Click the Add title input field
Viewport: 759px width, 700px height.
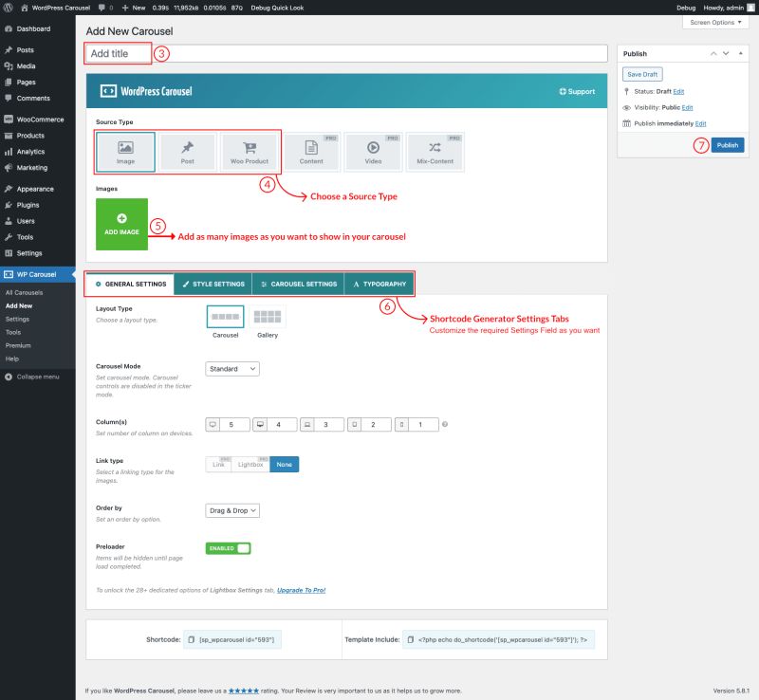(x=285, y=53)
